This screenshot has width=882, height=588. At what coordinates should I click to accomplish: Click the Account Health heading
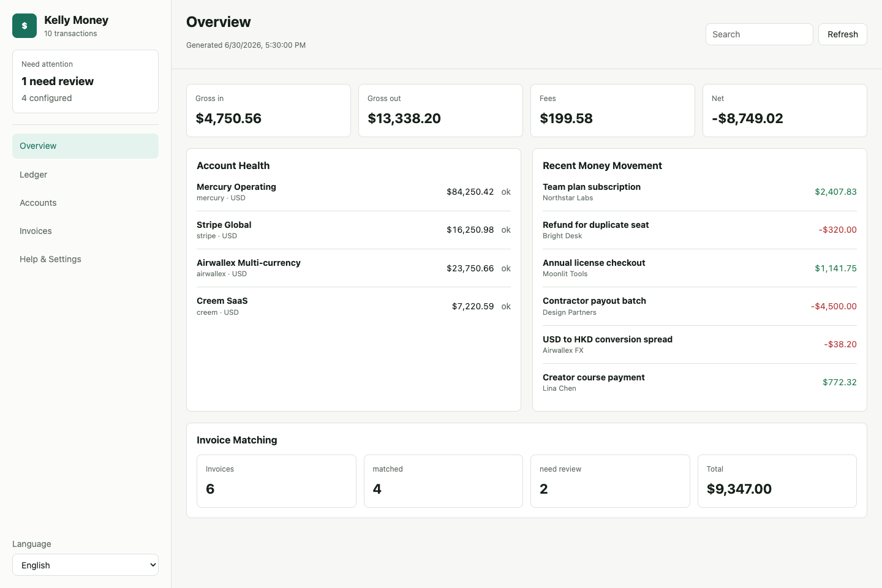coord(233,165)
